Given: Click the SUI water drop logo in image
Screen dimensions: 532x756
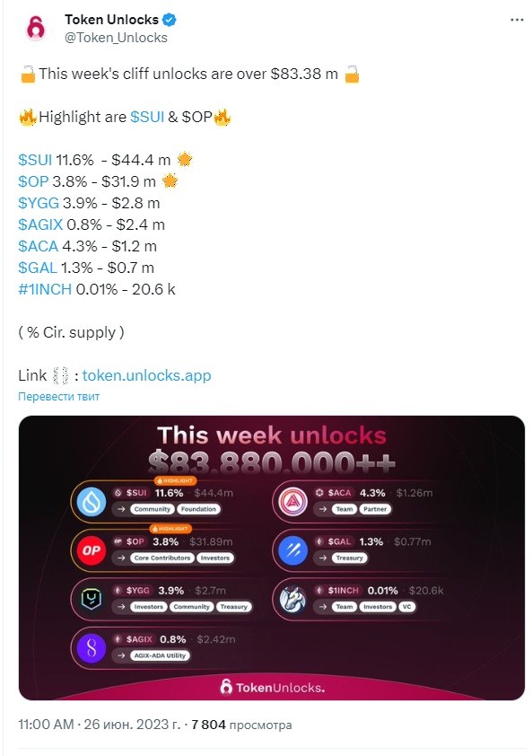Looking at the screenshot, I should [92, 501].
